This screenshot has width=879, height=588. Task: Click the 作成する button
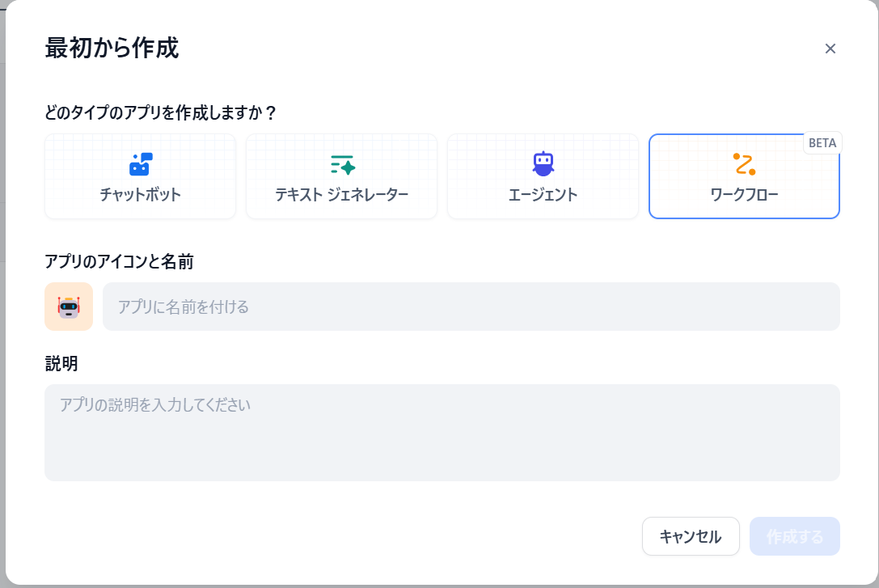795,536
